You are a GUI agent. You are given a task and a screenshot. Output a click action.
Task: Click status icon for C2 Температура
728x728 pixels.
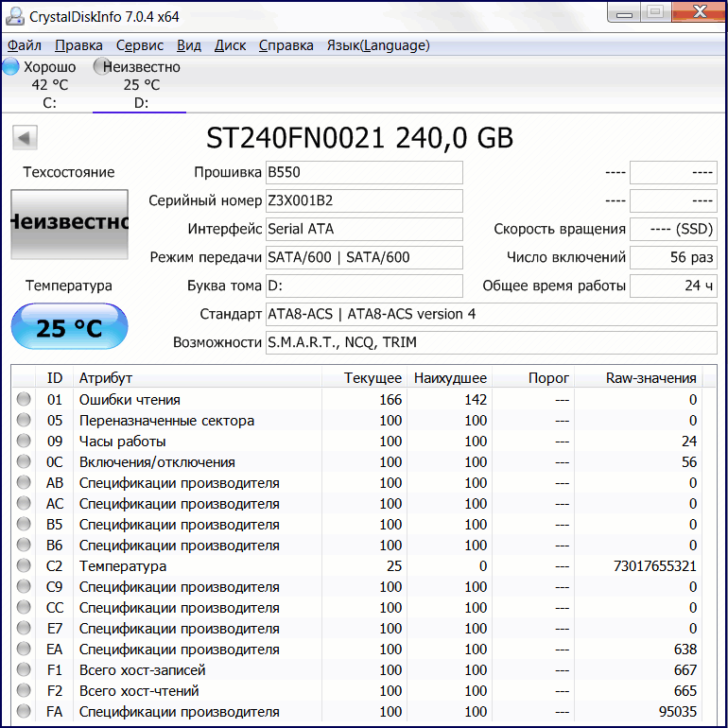pyautogui.click(x=24, y=565)
